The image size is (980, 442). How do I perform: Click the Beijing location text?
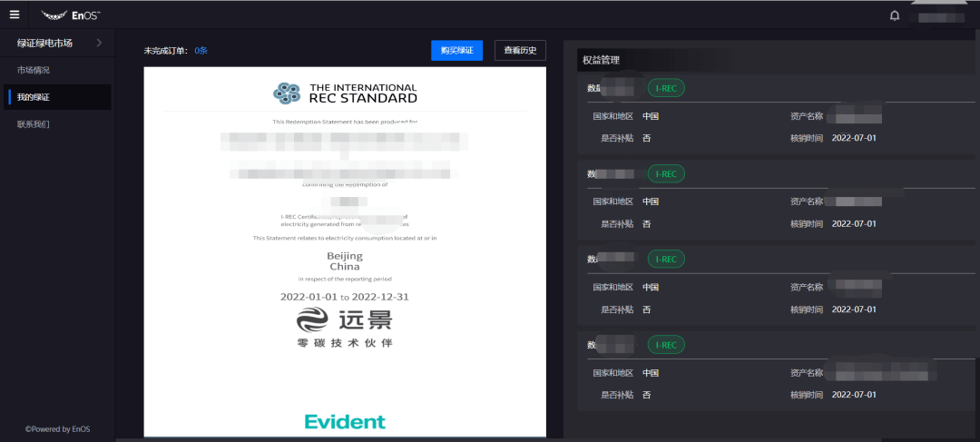click(x=345, y=256)
